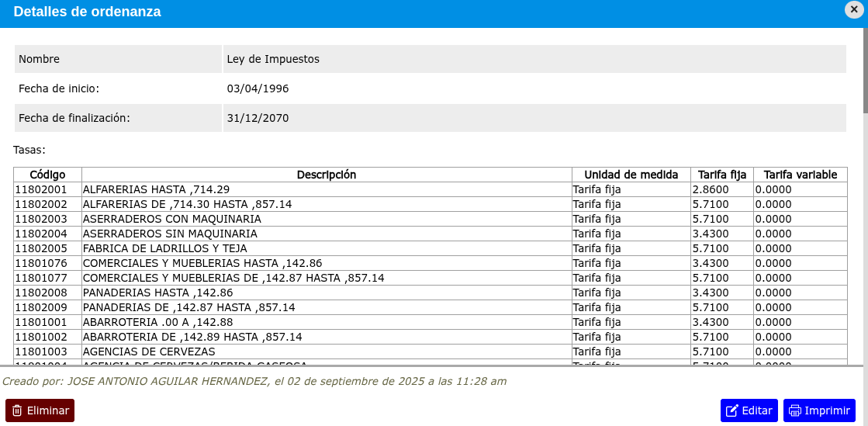Click the Unidad de medida column header
The image size is (868, 426).
631,175
